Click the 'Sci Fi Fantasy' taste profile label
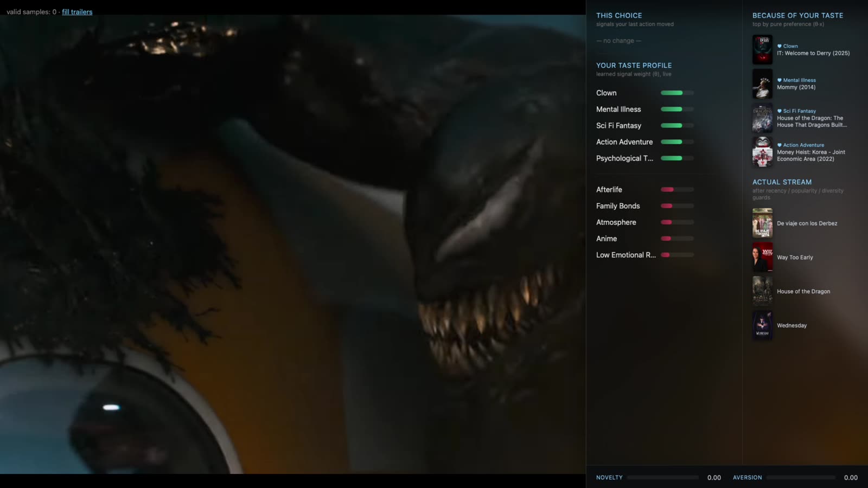 (618, 126)
